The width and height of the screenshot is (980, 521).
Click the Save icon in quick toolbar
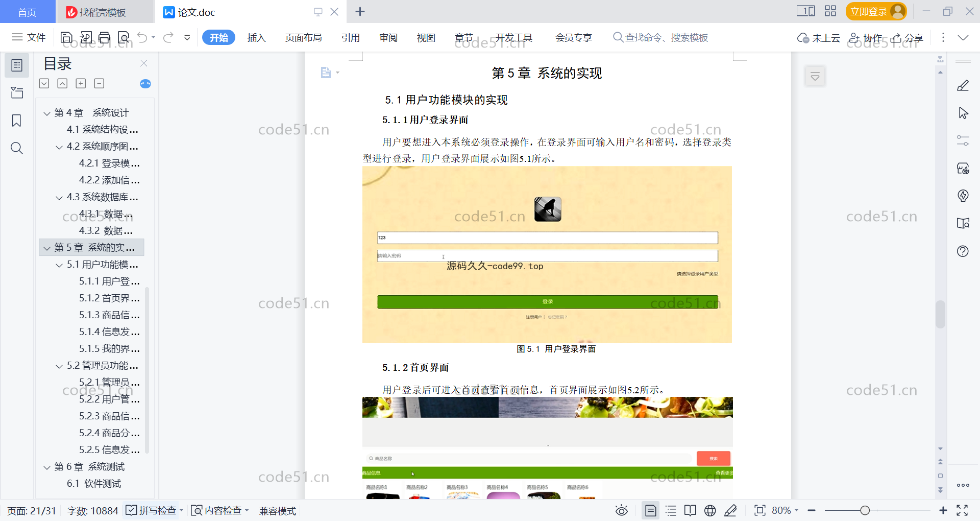tap(66, 37)
